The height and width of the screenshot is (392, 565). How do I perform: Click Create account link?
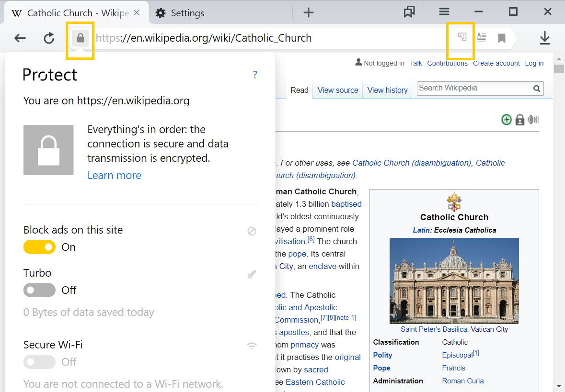tap(496, 63)
